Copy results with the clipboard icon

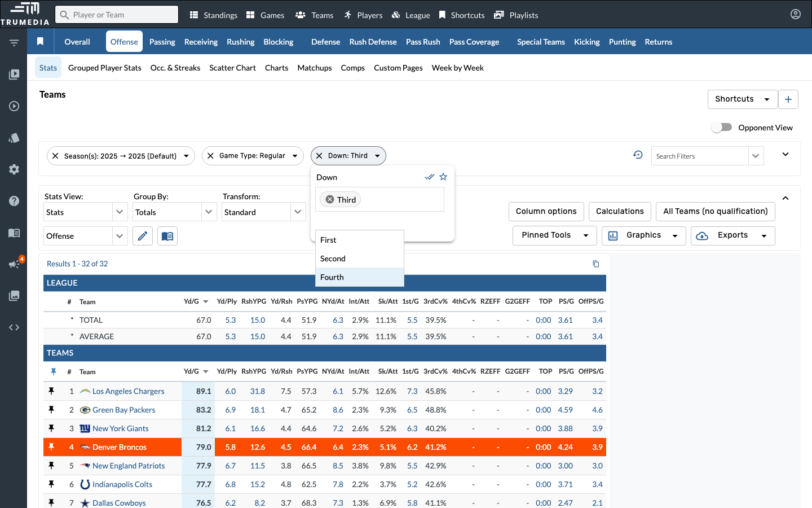tap(596, 264)
